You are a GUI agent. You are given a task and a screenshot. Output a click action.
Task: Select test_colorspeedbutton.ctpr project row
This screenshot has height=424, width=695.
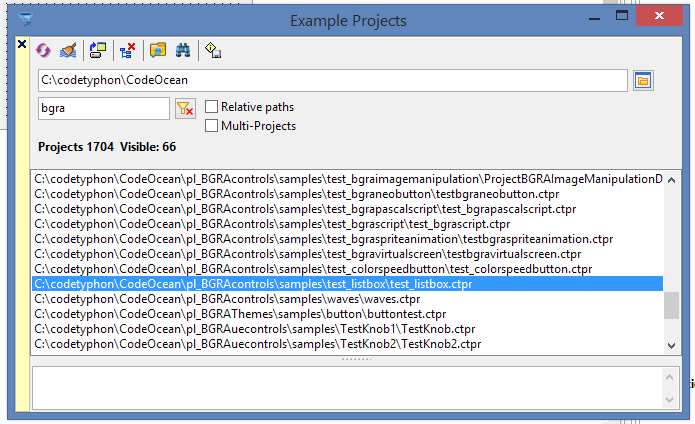pyautogui.click(x=348, y=269)
